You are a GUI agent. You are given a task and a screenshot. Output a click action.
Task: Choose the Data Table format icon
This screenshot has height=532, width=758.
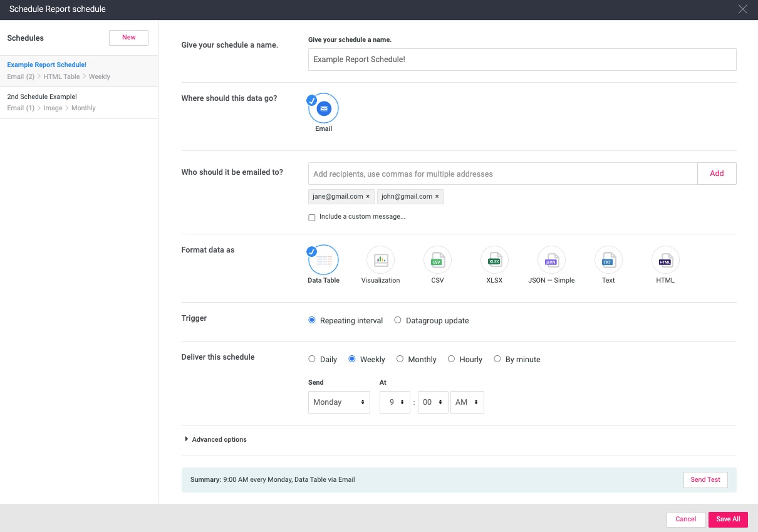point(323,259)
